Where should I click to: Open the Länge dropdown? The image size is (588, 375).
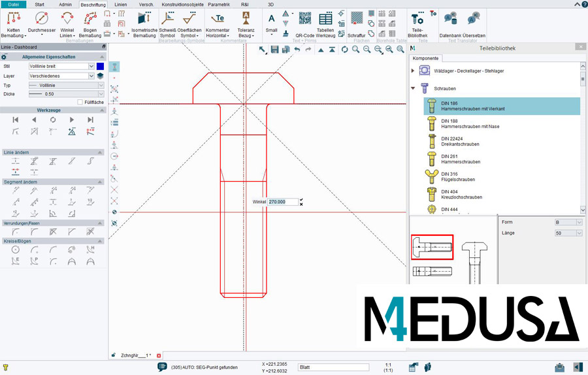pos(580,233)
